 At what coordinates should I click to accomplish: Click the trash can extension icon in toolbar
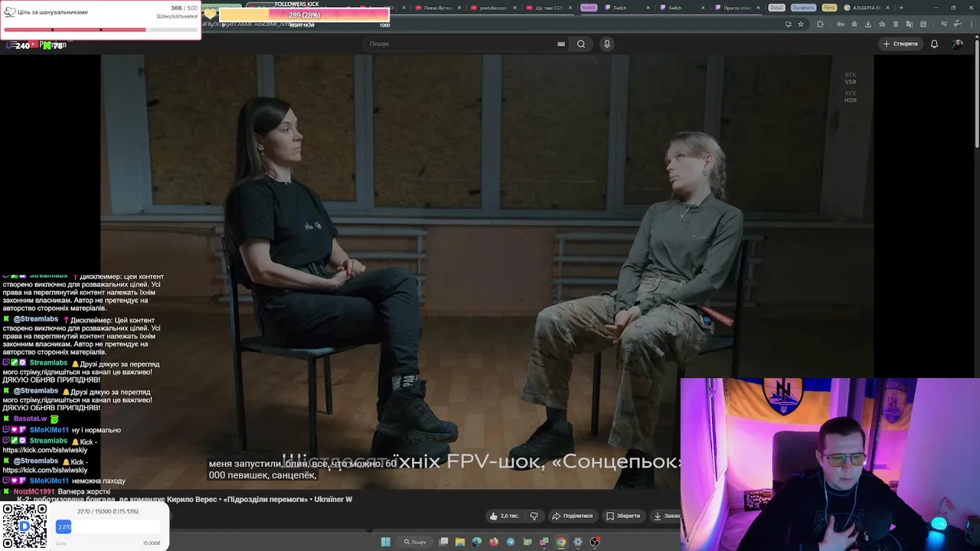tap(896, 24)
